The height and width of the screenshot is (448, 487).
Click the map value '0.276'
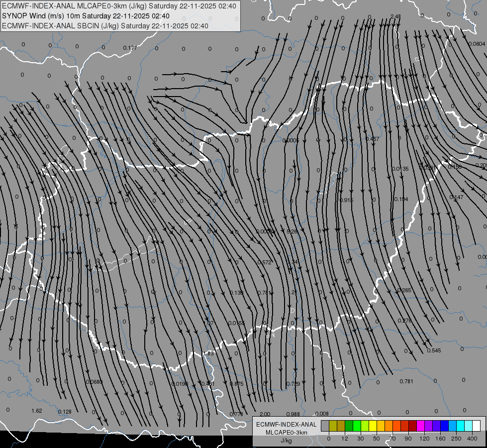point(405,321)
